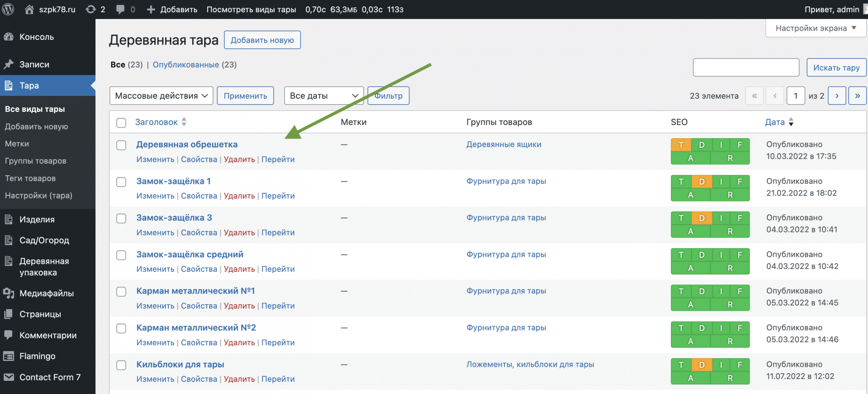
Task: Click the Изделия sidebar icon
Action: pyautogui.click(x=9, y=220)
